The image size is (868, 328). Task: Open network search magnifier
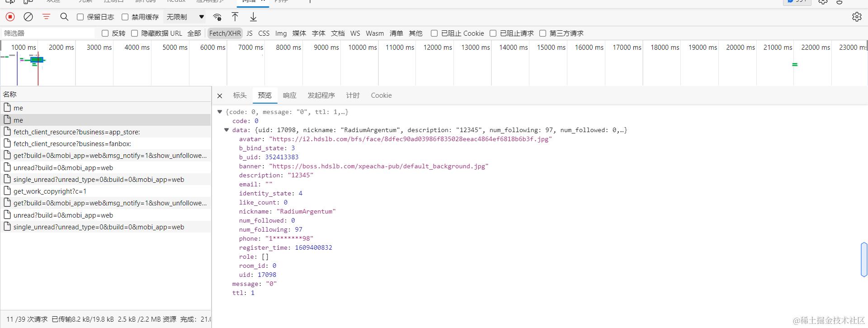[x=64, y=17]
